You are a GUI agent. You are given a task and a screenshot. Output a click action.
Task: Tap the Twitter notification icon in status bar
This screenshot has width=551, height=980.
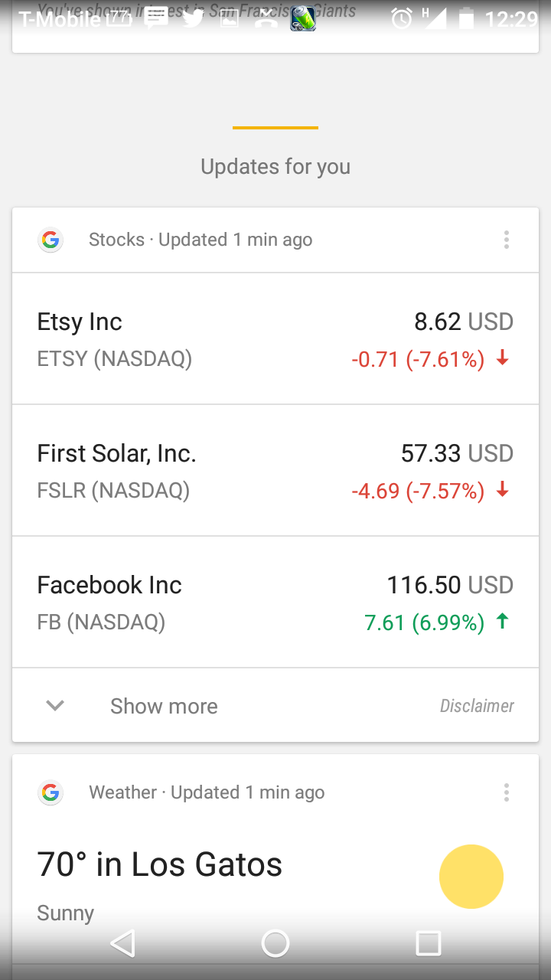coord(193,18)
